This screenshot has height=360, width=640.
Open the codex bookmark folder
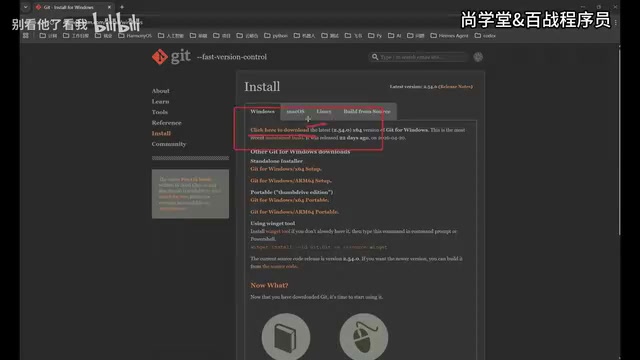pyautogui.click(x=485, y=36)
